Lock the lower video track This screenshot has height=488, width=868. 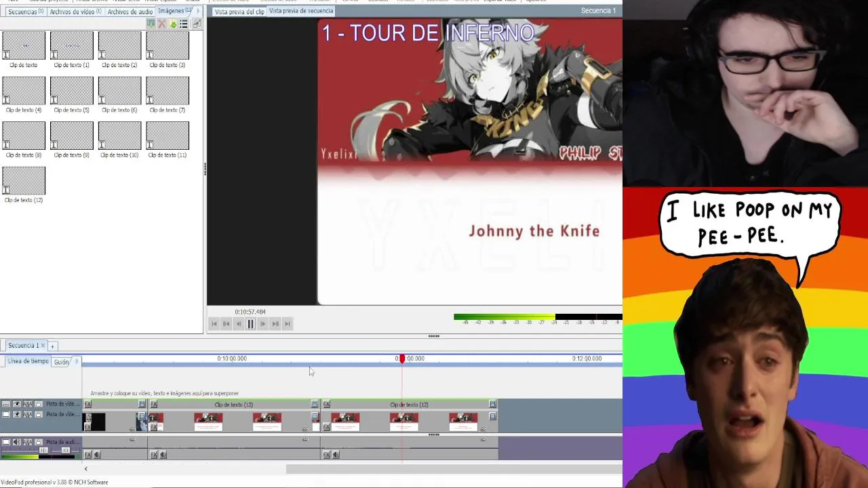(39, 414)
